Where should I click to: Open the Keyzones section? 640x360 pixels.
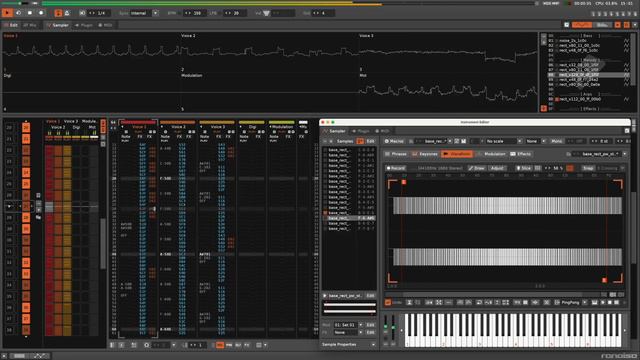click(x=425, y=154)
